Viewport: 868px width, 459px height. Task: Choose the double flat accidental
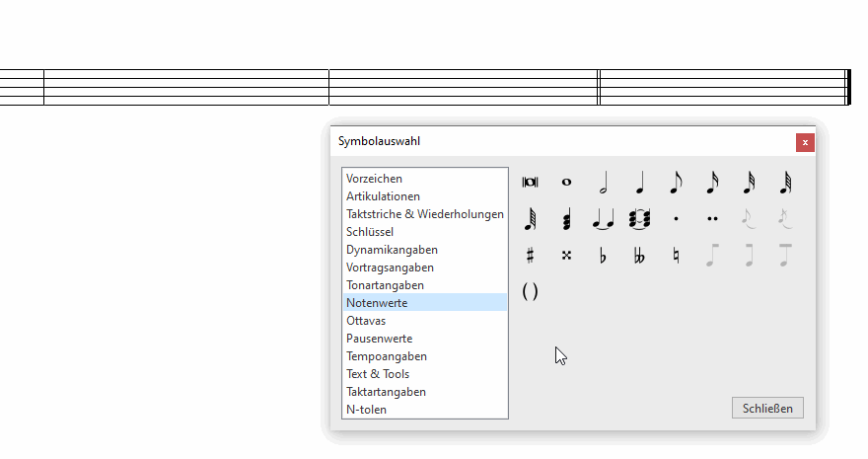[639, 256]
